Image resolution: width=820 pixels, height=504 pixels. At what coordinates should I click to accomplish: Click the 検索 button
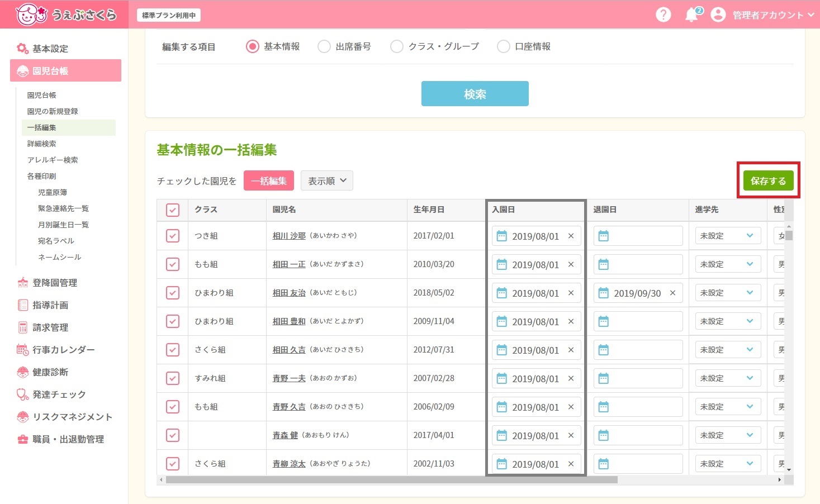[475, 94]
